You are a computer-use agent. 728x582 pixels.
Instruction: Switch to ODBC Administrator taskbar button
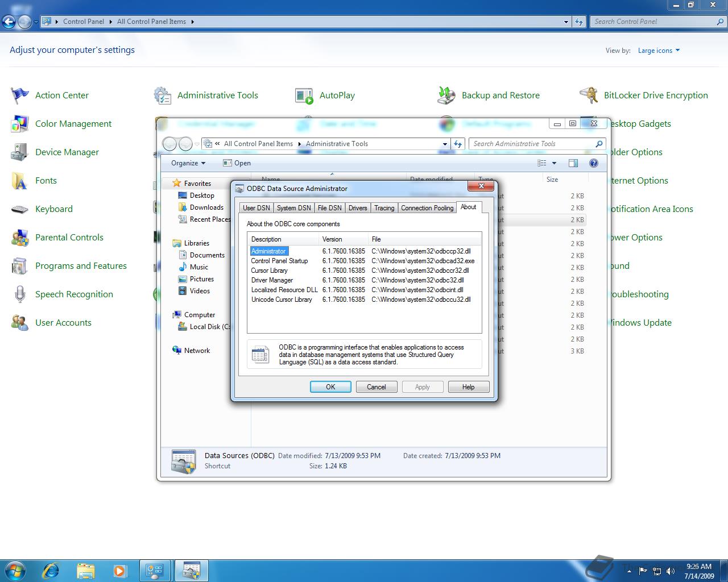tap(191, 570)
